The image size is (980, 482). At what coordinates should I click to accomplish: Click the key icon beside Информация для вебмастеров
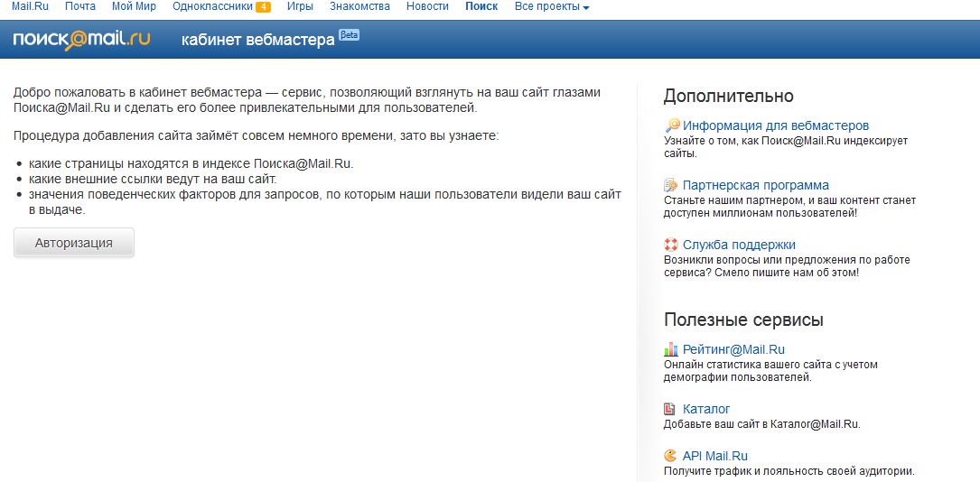point(671,125)
